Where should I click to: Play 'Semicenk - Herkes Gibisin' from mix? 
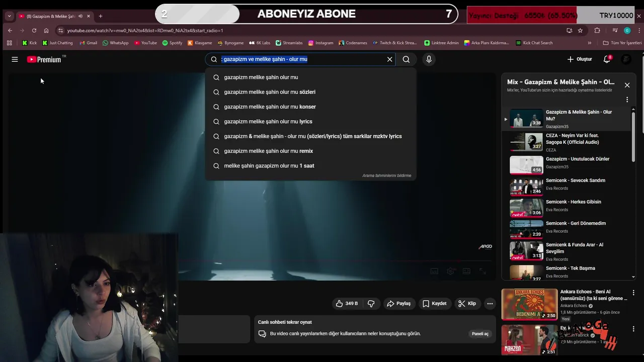566,207
